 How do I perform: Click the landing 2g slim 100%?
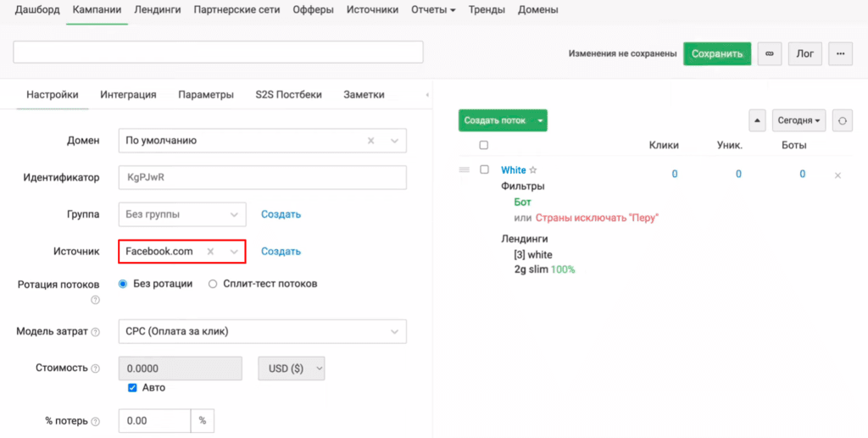(545, 270)
